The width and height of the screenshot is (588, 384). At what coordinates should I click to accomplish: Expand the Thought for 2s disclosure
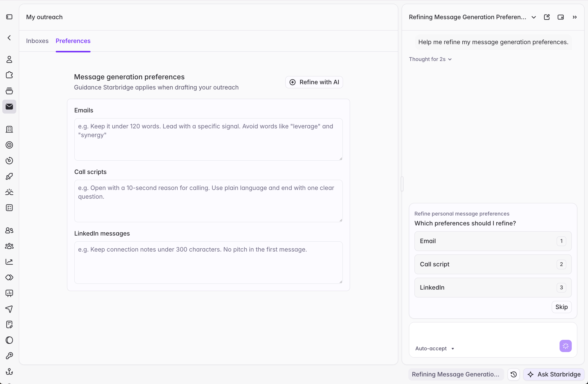pyautogui.click(x=430, y=59)
